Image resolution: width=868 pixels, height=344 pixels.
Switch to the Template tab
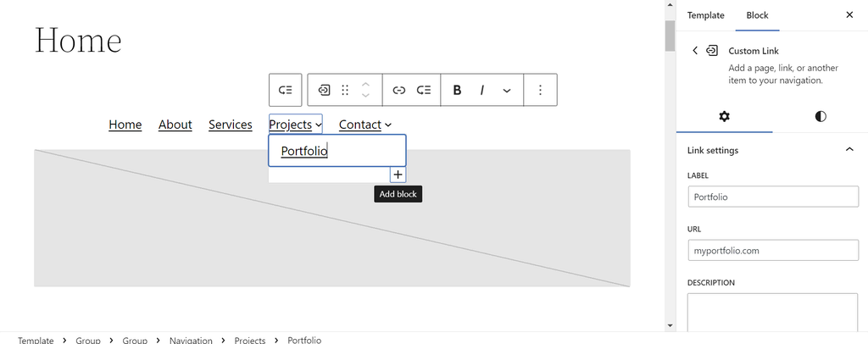pos(705,15)
